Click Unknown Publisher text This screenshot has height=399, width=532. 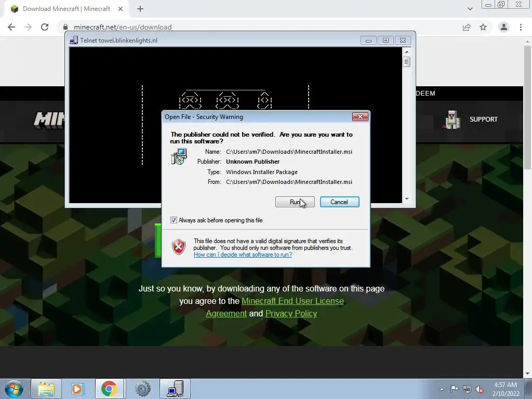tap(253, 162)
